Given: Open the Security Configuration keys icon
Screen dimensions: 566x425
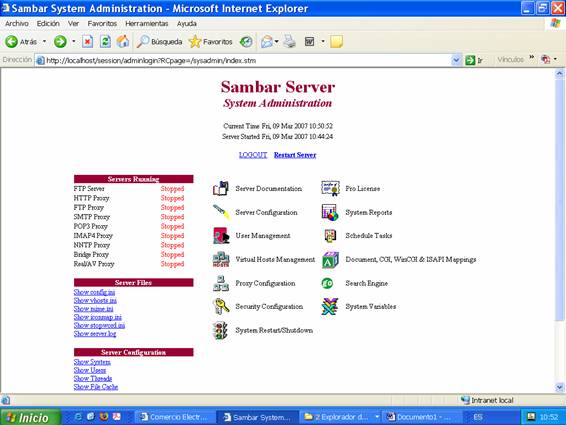Looking at the screenshot, I should 221,307.
